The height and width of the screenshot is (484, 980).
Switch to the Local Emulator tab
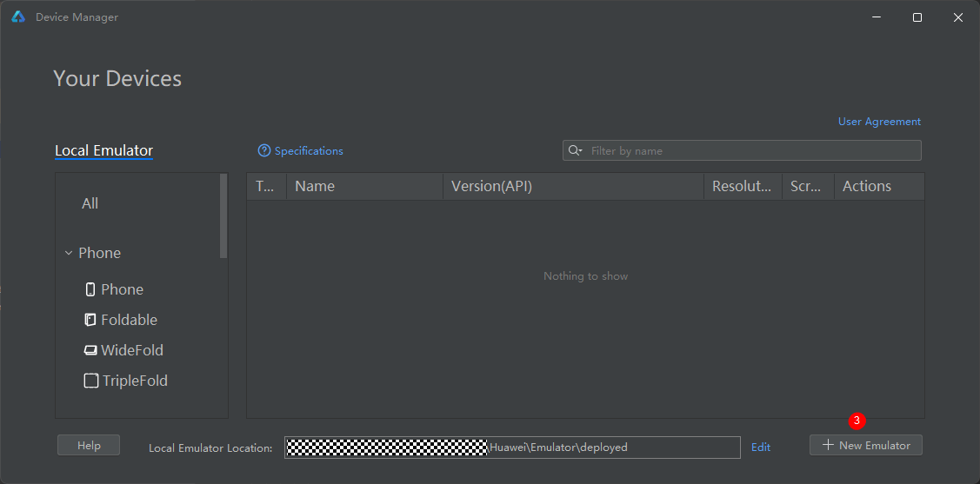(103, 150)
